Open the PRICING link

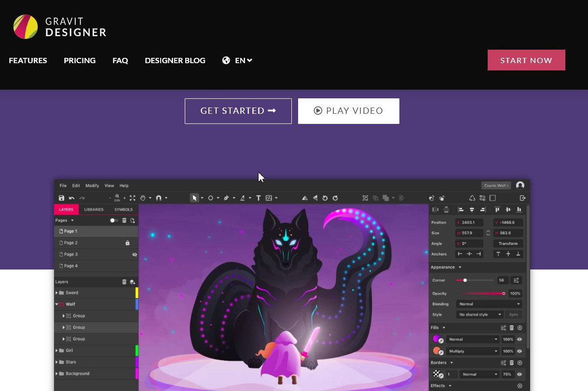[80, 61]
